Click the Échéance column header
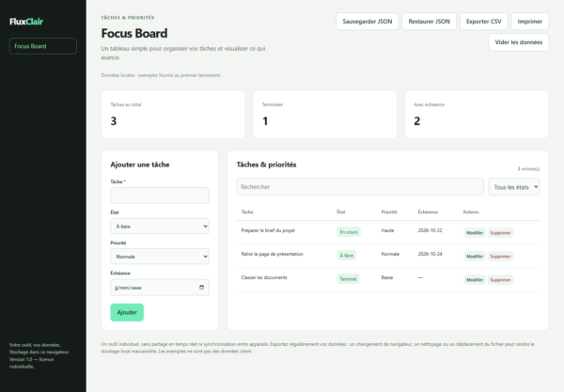 [428, 212]
